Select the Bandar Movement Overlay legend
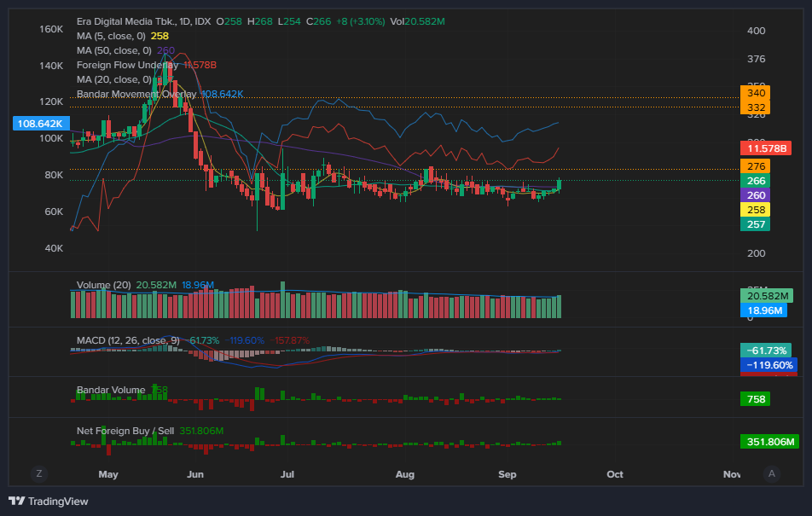812x516 pixels. pos(136,94)
